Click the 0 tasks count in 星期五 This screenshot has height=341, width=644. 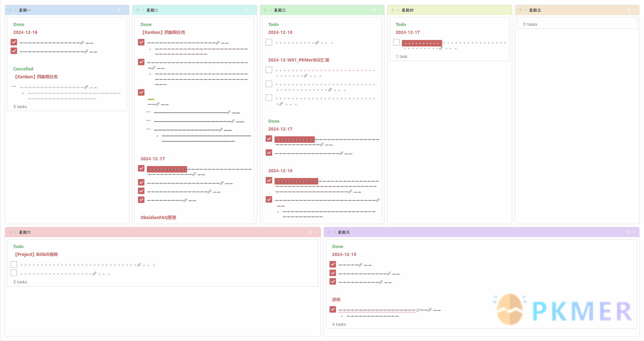pyautogui.click(x=530, y=24)
